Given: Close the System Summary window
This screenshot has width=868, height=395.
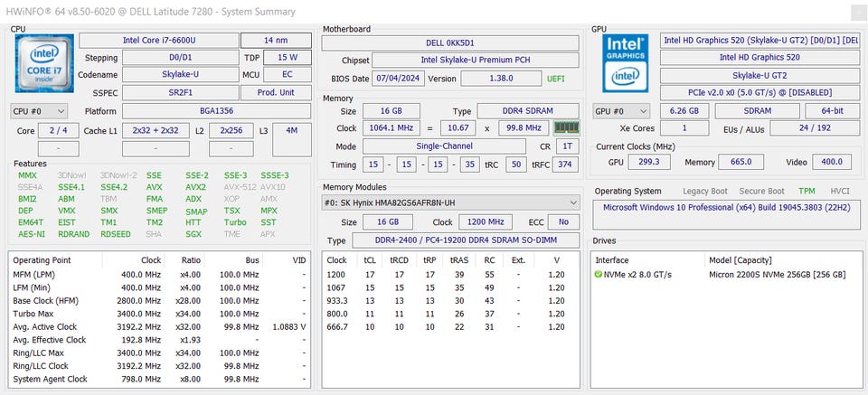Looking at the screenshot, I should click(x=859, y=12).
